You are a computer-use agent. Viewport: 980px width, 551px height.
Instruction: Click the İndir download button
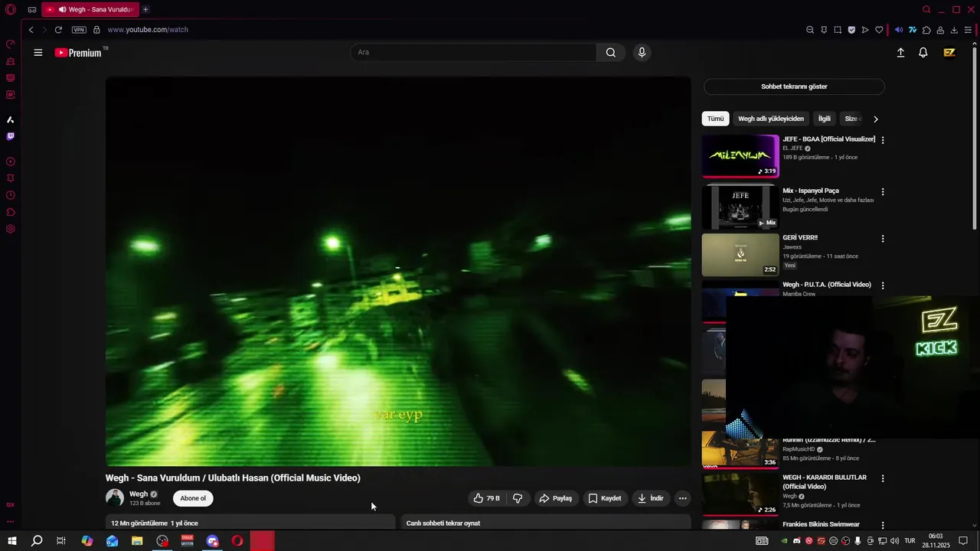(x=650, y=498)
